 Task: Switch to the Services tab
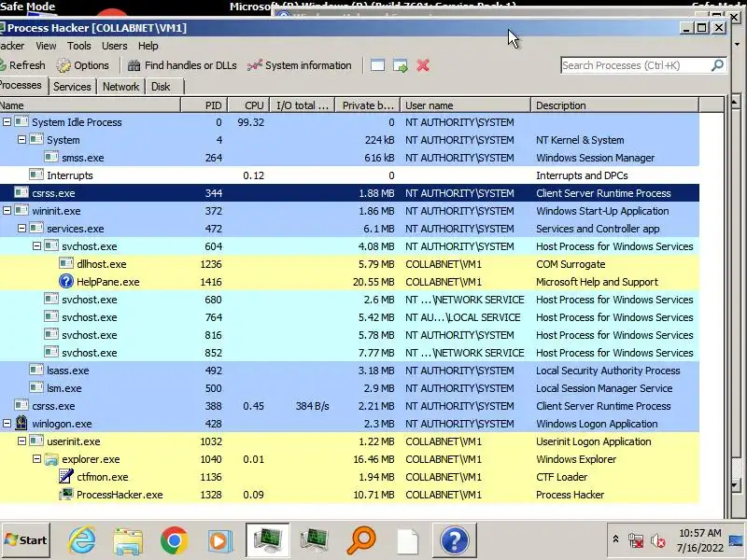point(72,87)
